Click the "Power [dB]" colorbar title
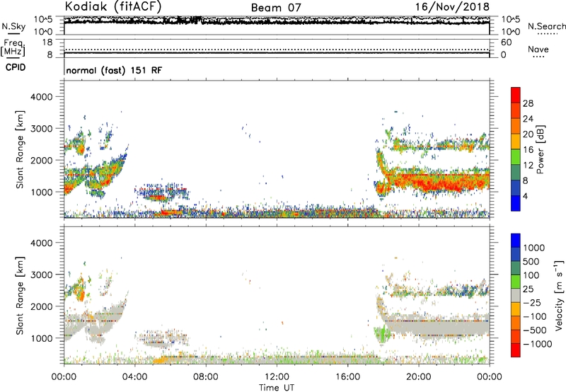 tap(541, 149)
